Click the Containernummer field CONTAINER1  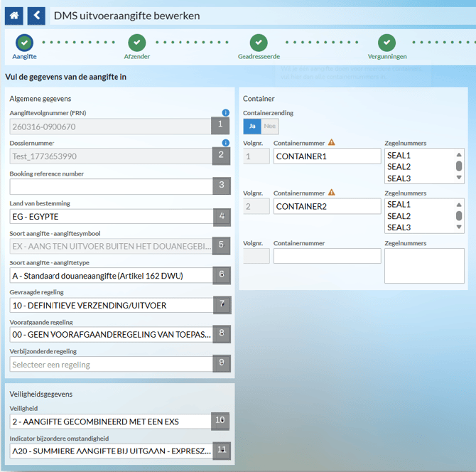328,156
